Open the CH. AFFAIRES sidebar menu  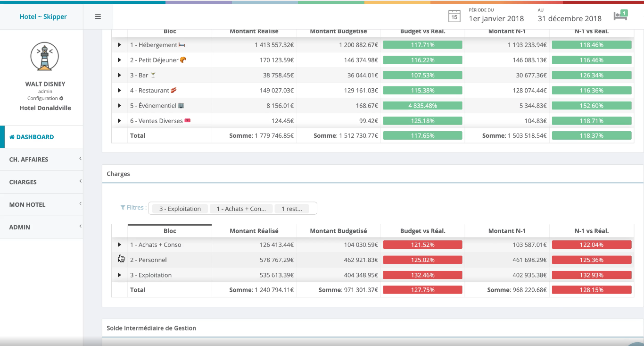point(41,160)
